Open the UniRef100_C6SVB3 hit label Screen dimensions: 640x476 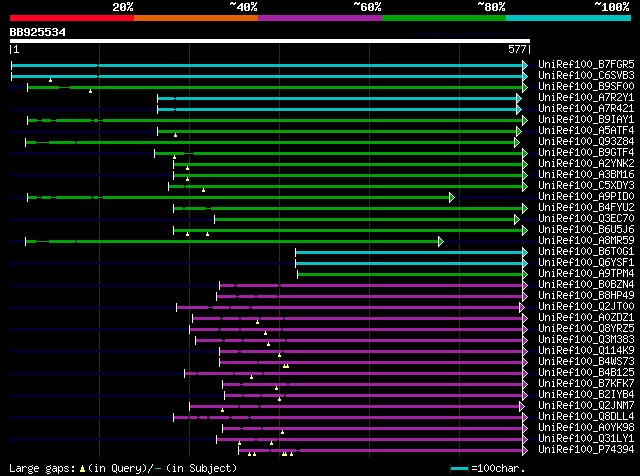[x=586, y=76]
